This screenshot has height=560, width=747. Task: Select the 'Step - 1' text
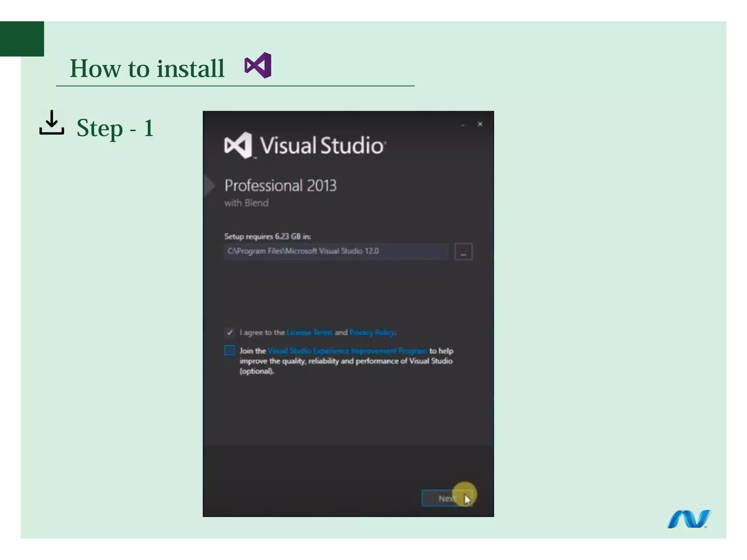[115, 128]
